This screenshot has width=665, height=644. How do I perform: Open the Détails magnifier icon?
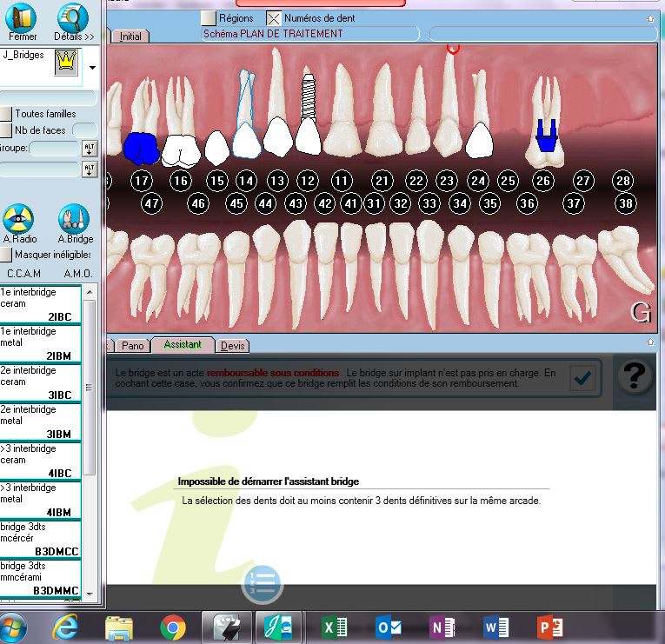coord(73,18)
